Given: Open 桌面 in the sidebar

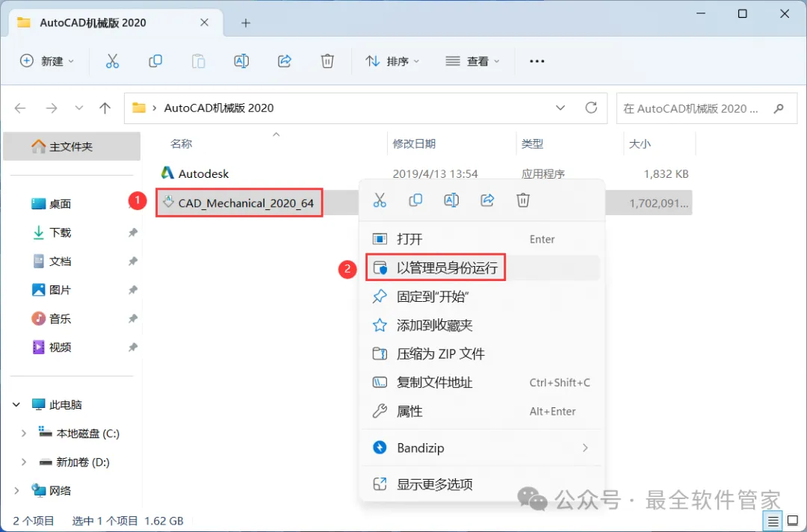Looking at the screenshot, I should point(52,204).
